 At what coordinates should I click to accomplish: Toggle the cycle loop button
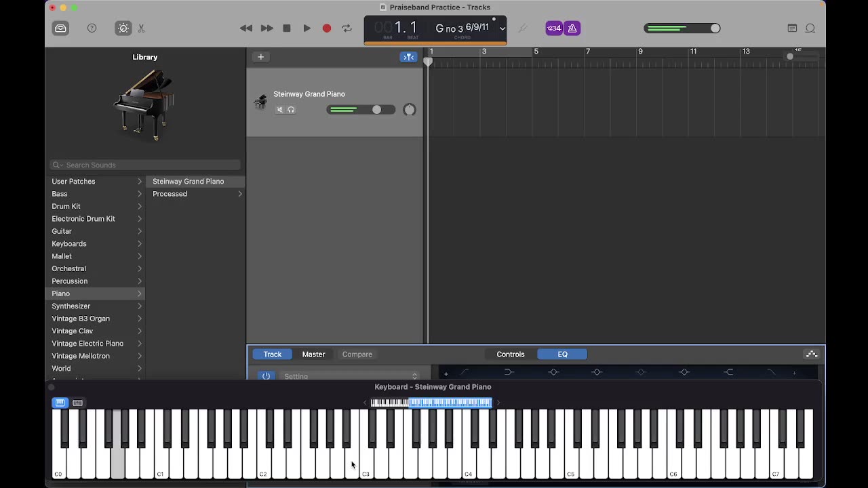click(347, 28)
